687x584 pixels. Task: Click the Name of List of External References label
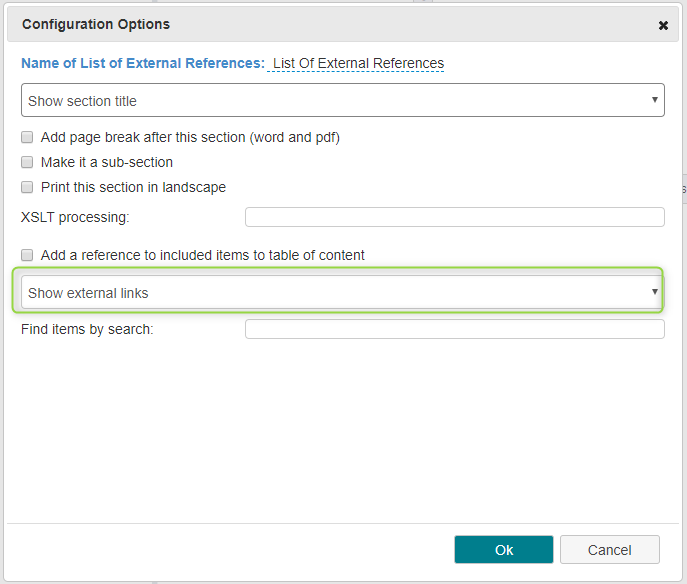tap(143, 63)
